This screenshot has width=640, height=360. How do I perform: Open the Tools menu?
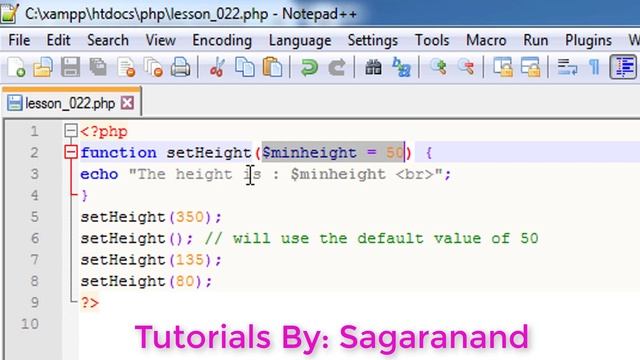[432, 40]
